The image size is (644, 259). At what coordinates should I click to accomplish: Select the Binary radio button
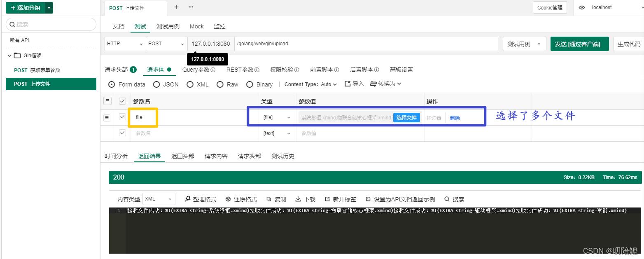(x=250, y=84)
